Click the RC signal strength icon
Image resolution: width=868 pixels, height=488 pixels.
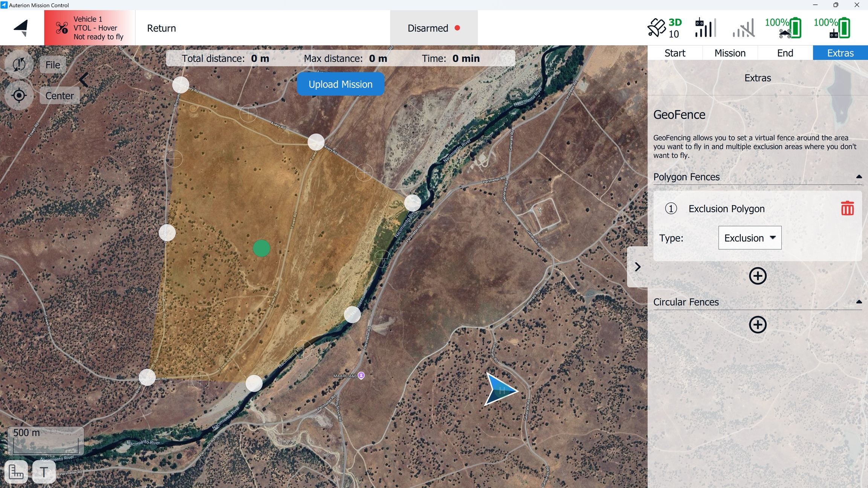pos(705,28)
